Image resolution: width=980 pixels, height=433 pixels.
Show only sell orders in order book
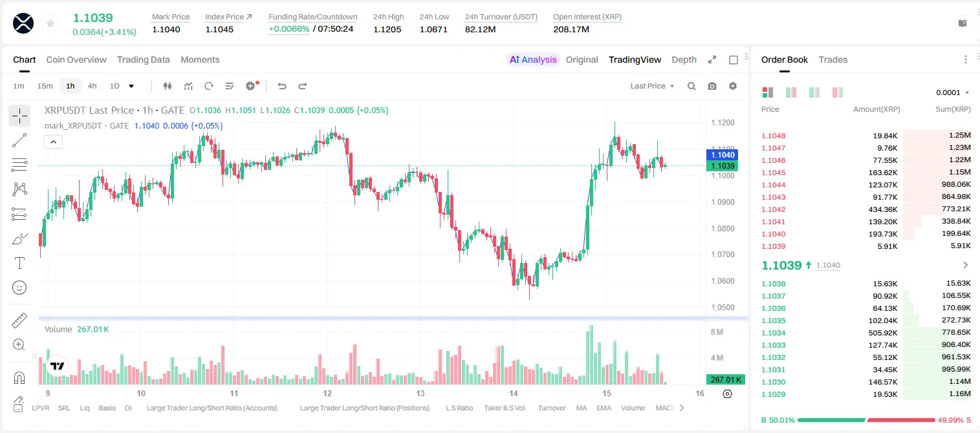(x=838, y=92)
